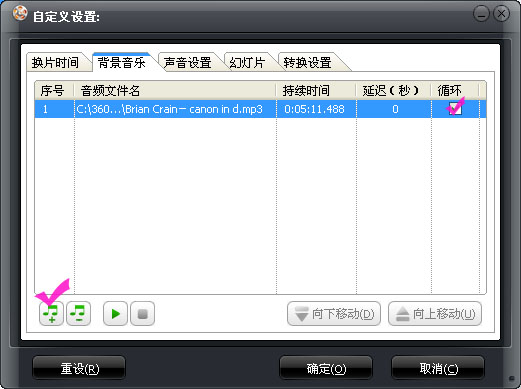Remove selected music with the note minus icon
The height and width of the screenshot is (389, 521).
click(x=78, y=313)
